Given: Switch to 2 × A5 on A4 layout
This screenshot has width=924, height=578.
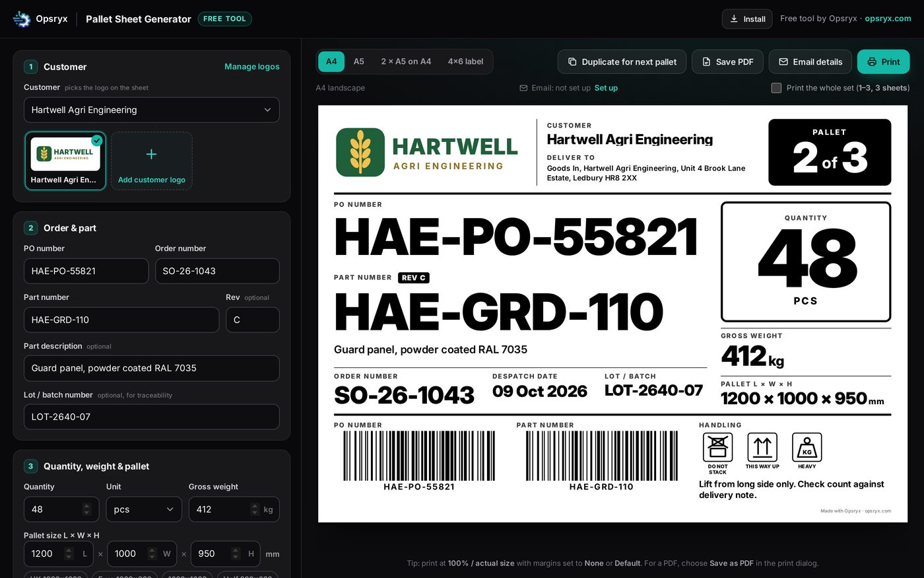Looking at the screenshot, I should 406,61.
